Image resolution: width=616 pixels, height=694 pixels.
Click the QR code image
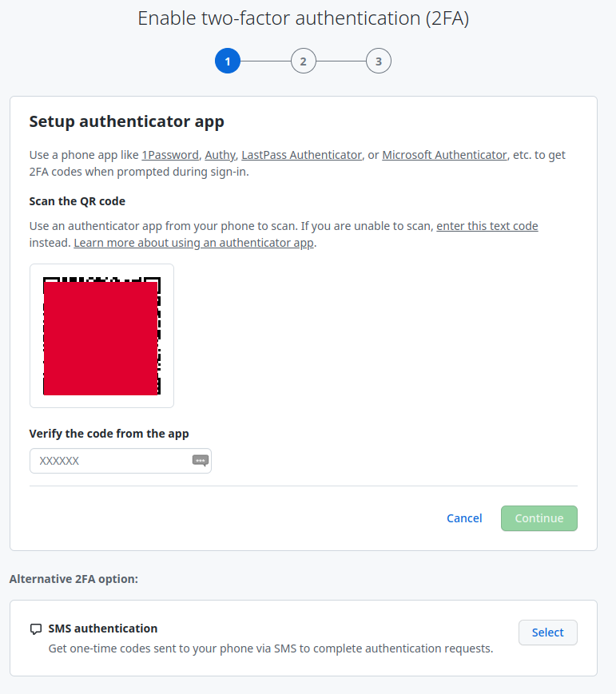101,335
